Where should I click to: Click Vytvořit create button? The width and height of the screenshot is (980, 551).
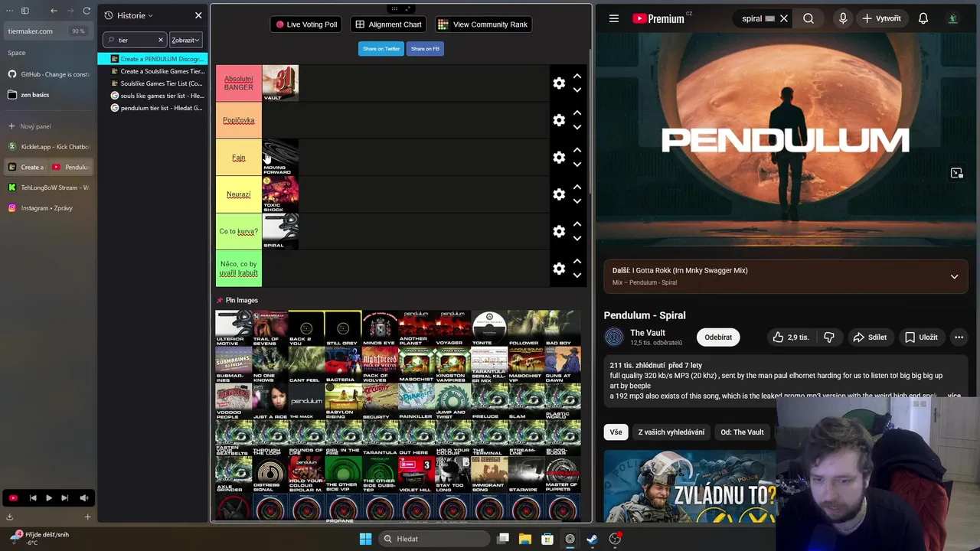pyautogui.click(x=882, y=18)
